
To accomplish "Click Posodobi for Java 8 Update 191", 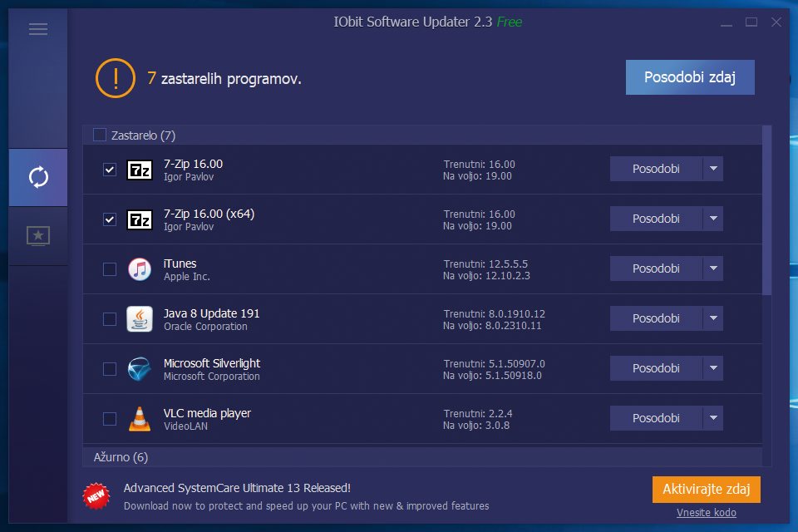I will [656, 318].
